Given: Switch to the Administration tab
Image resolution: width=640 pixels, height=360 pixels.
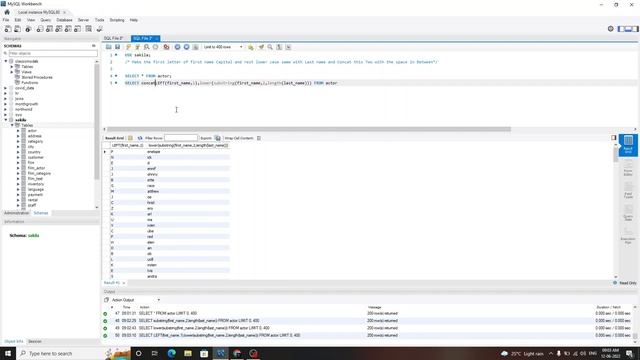Looking at the screenshot, I should click(16, 213).
